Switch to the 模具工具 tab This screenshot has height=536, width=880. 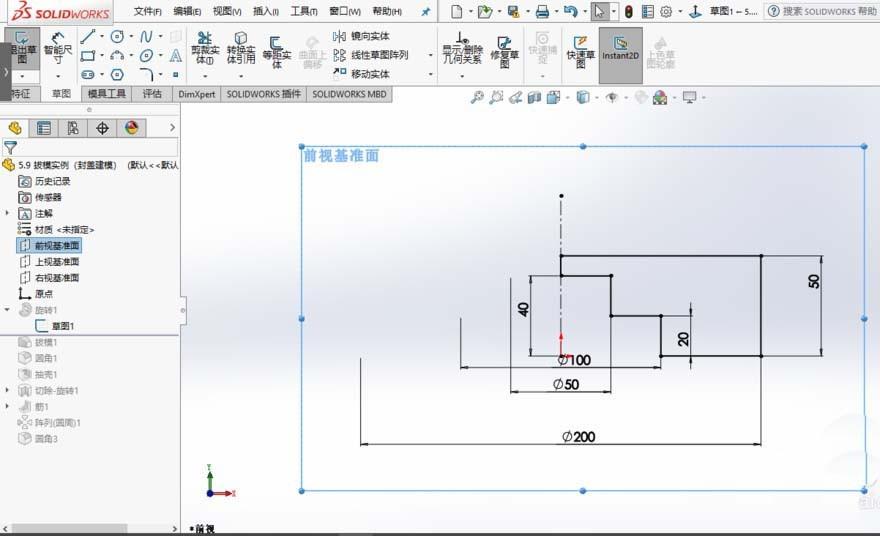pos(107,94)
